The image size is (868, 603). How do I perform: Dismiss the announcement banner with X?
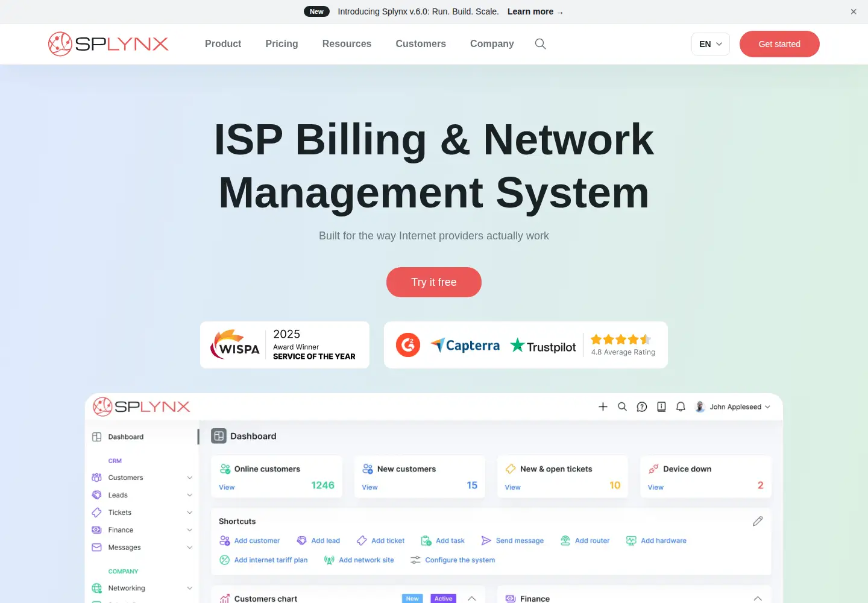[854, 11]
